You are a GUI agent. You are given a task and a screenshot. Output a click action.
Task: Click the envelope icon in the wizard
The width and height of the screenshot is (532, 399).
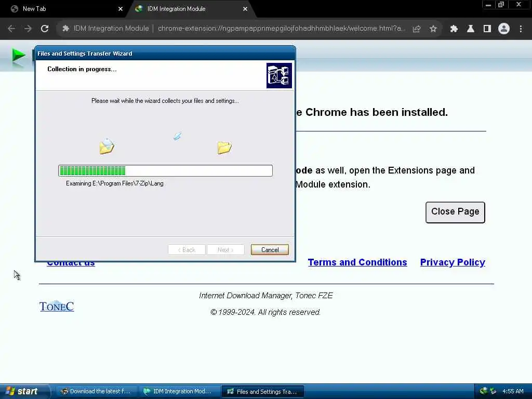[x=107, y=146]
